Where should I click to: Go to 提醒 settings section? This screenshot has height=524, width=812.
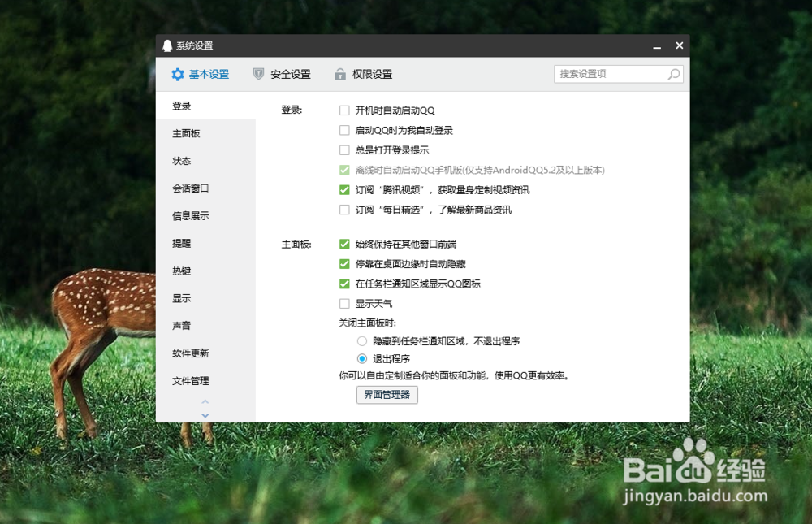click(x=205, y=243)
